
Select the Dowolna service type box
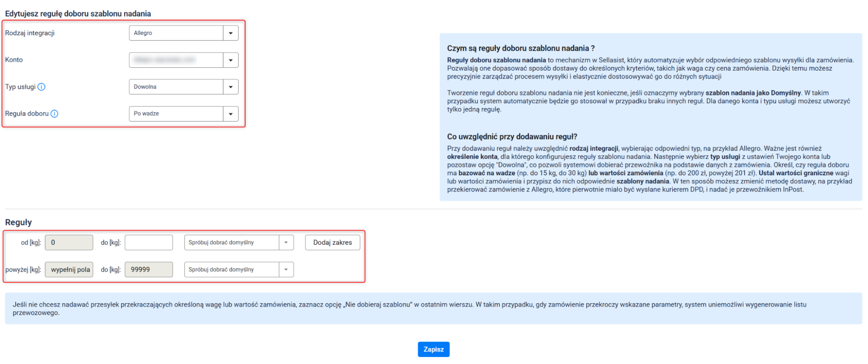tap(176, 87)
